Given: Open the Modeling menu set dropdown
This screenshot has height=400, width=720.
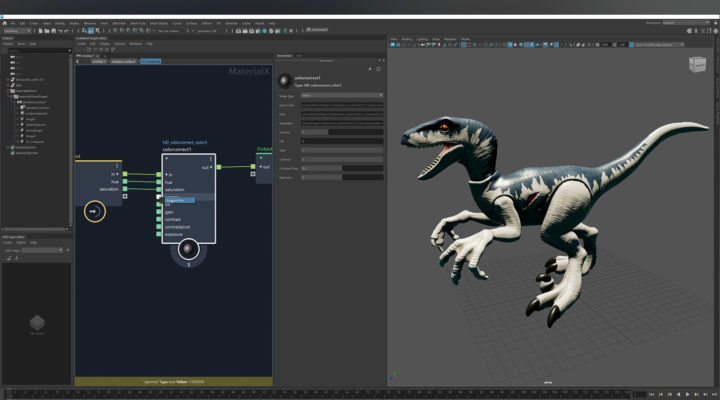Looking at the screenshot, I should pyautogui.click(x=17, y=31).
